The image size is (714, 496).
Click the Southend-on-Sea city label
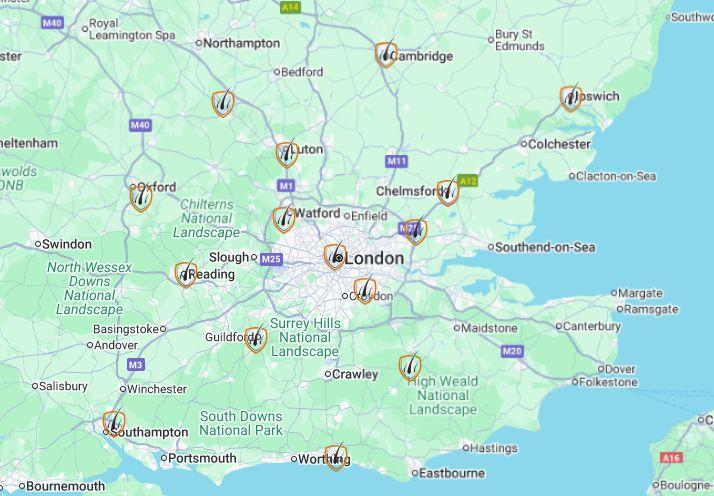pos(545,247)
